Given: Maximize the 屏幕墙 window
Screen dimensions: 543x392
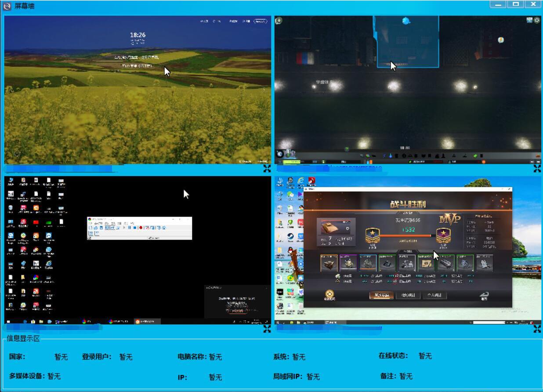Looking at the screenshot, I should pos(515,4).
